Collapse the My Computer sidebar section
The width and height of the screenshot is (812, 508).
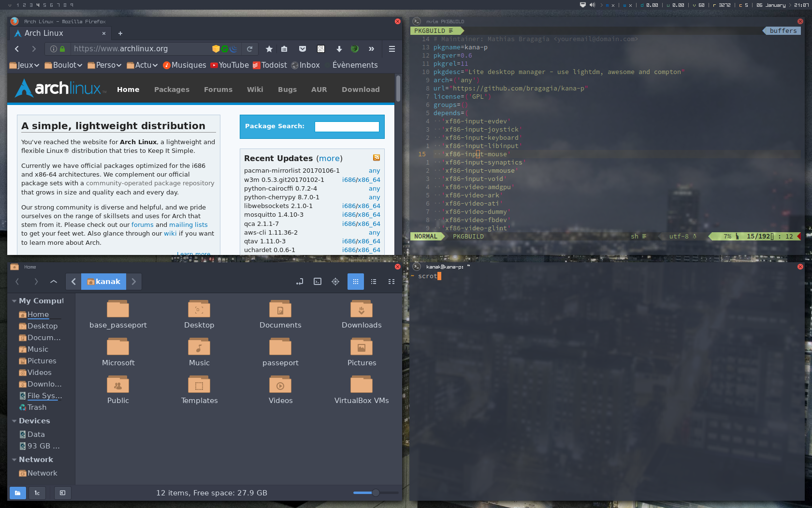(x=14, y=301)
